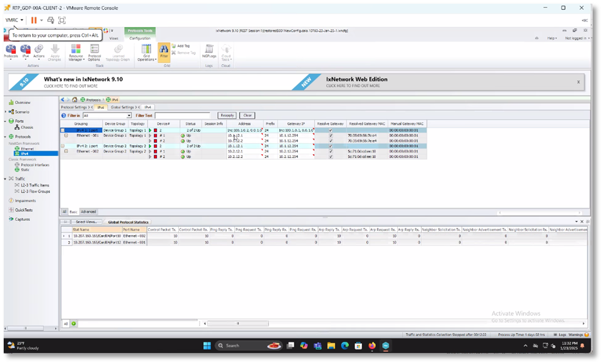Collapse the Ethernet - 001 row

(x=66, y=136)
